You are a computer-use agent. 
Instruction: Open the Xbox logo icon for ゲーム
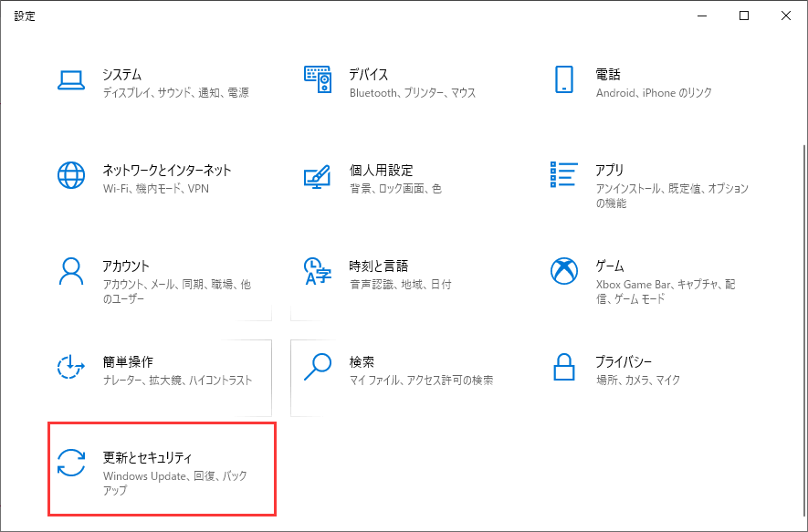(563, 271)
